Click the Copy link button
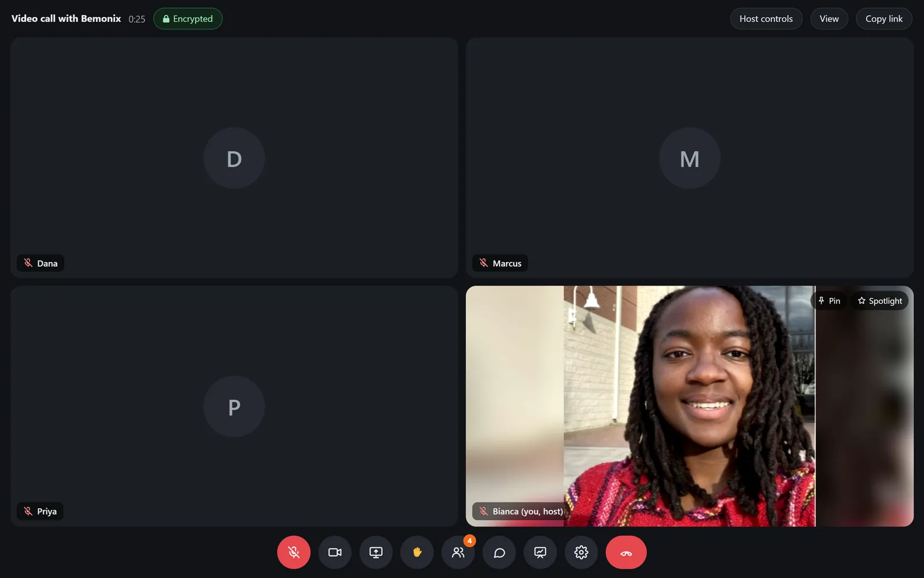This screenshot has width=924, height=578. [x=884, y=18]
